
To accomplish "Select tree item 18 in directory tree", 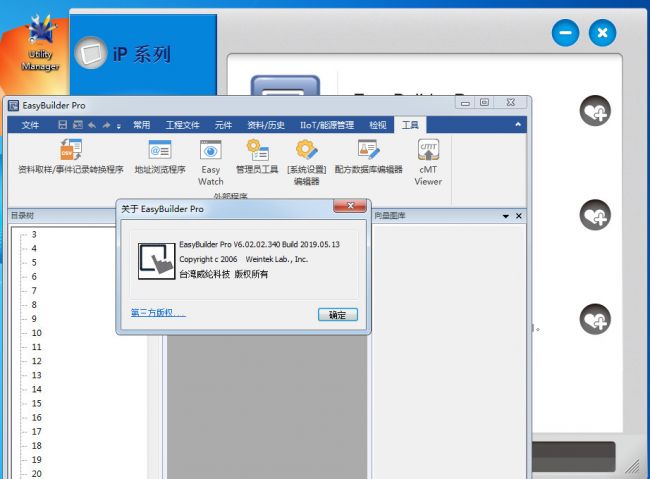I will point(36,446).
